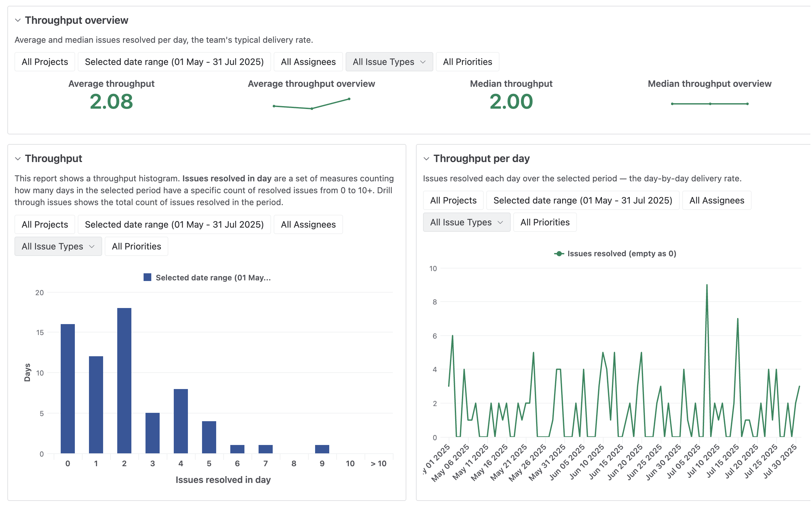Click the Jul 10 2025 axis label
The width and height of the screenshot is (812, 508).
click(703, 461)
